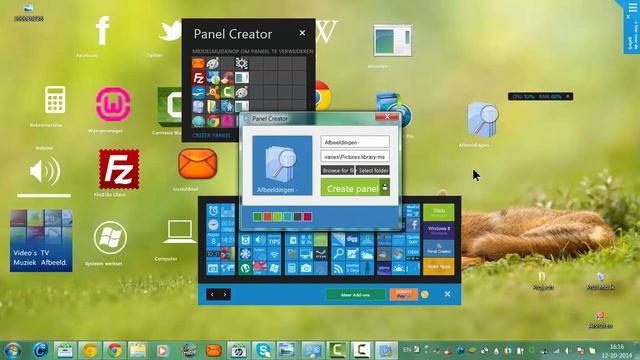Viewport: 640px width, 360px height.
Task: Open the window-thumbnail desktop icon at top
Action: (x=393, y=40)
